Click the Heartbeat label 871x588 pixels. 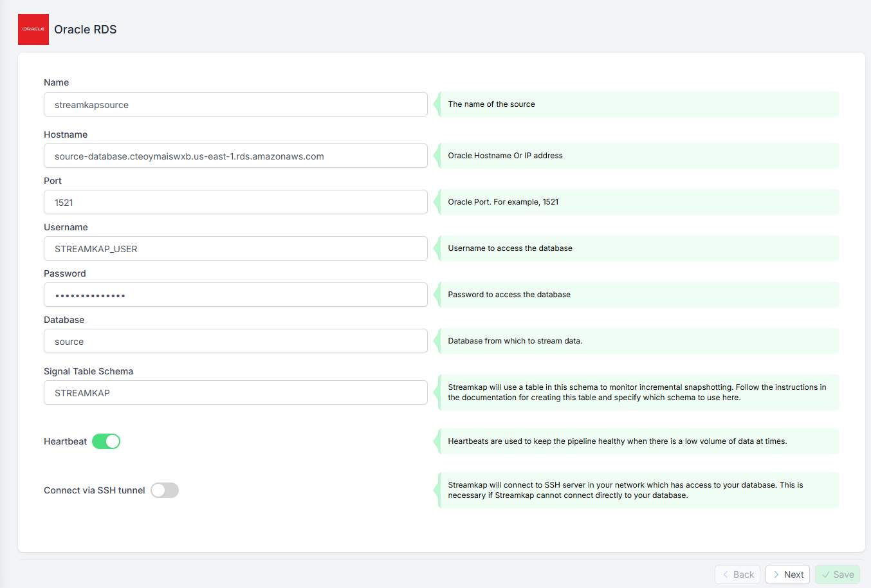click(x=65, y=441)
